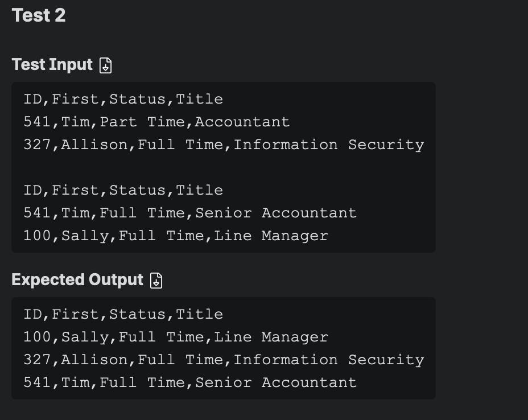Click the word Accountant in the Part Time row
The height and width of the screenshot is (420, 528).
(242, 122)
